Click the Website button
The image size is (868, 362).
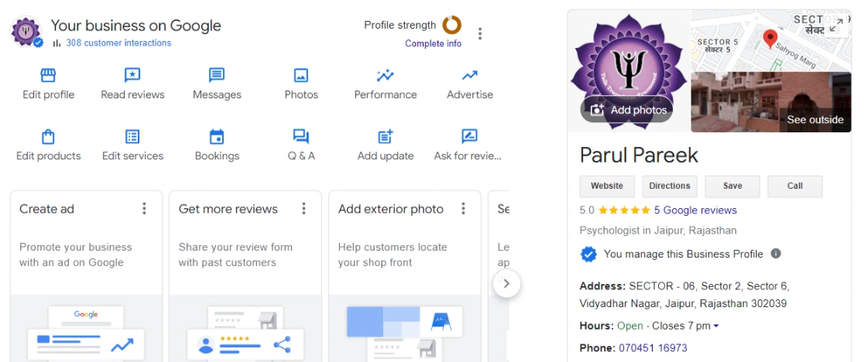click(607, 186)
